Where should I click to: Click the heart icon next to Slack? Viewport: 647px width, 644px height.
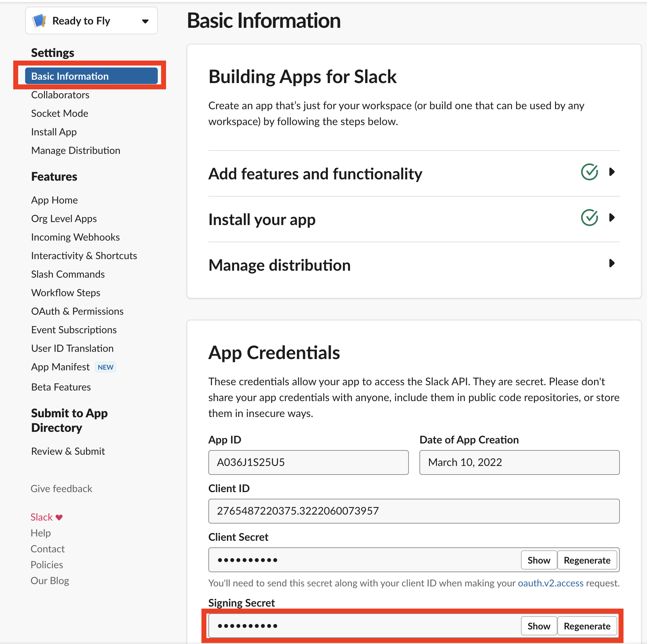[x=59, y=517]
